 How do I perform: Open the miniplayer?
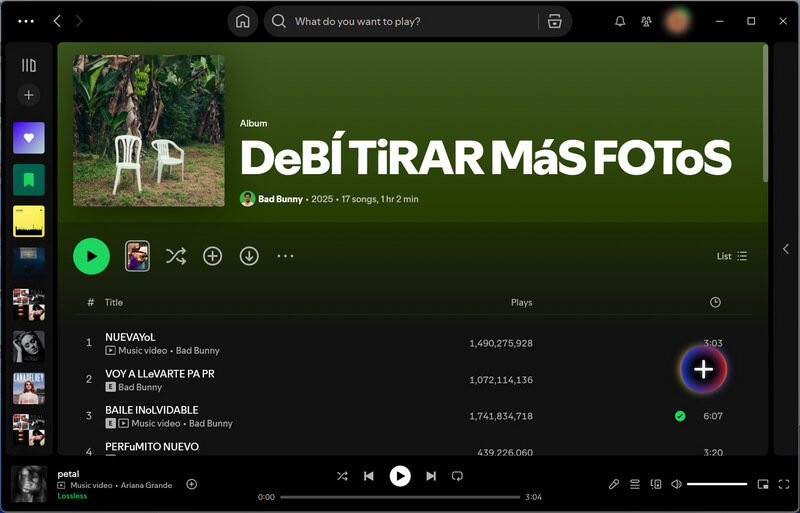[x=763, y=484]
